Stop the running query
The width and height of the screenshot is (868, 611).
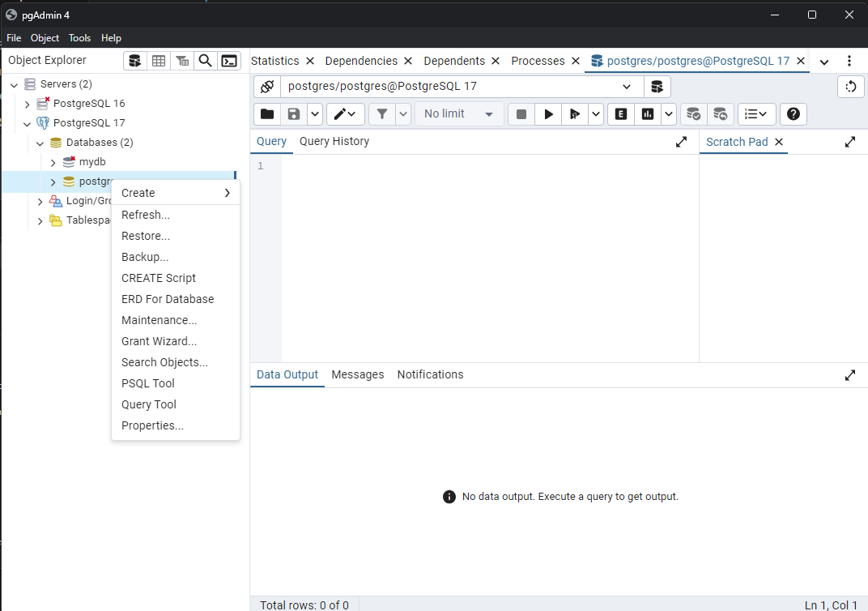pos(521,114)
